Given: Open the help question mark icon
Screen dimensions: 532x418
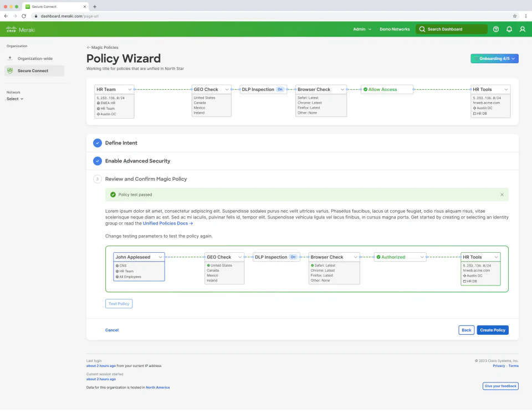Looking at the screenshot, I should [495, 29].
